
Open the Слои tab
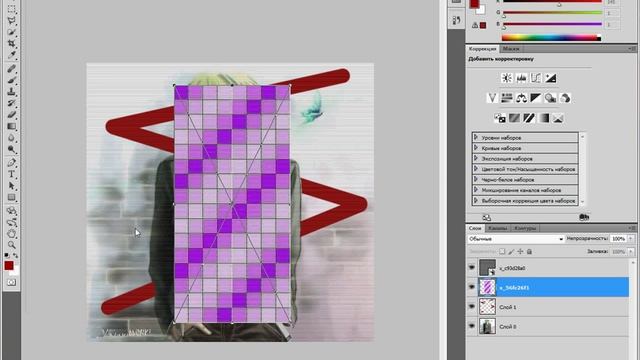point(475,228)
